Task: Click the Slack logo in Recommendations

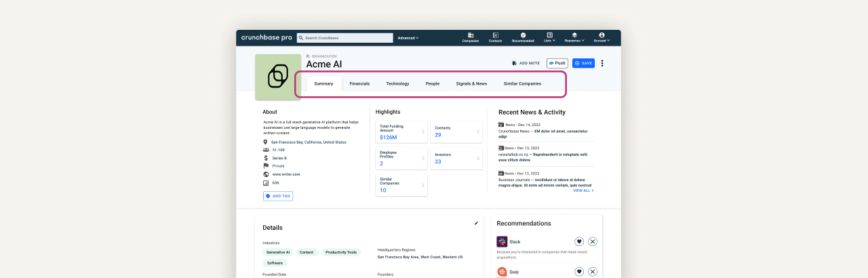Action: pyautogui.click(x=502, y=241)
